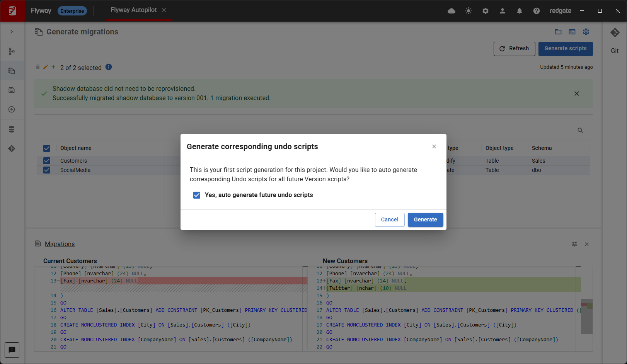Click the edit pencil icon

click(45, 67)
